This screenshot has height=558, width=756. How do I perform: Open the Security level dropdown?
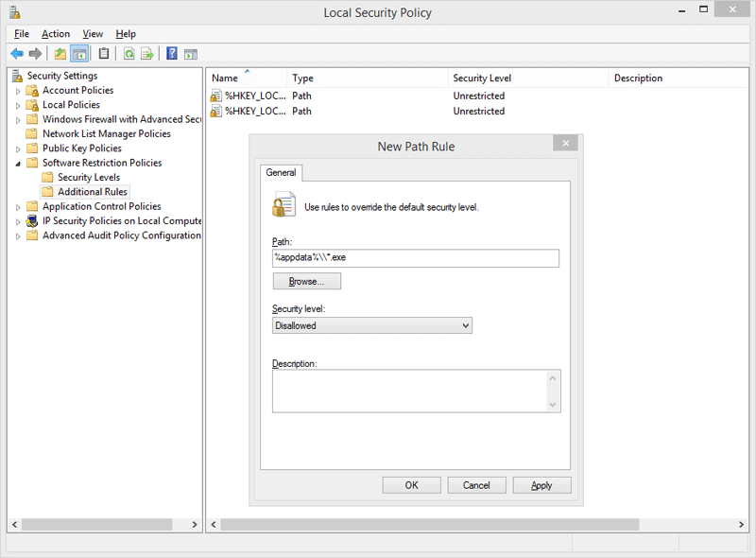(371, 325)
